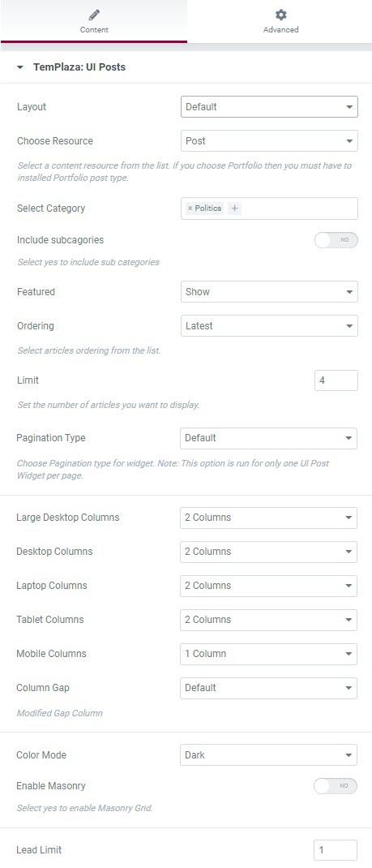This screenshot has width=372, height=868.
Task: Collapse the TemPlaza: UI Posts section
Action: 20,67
